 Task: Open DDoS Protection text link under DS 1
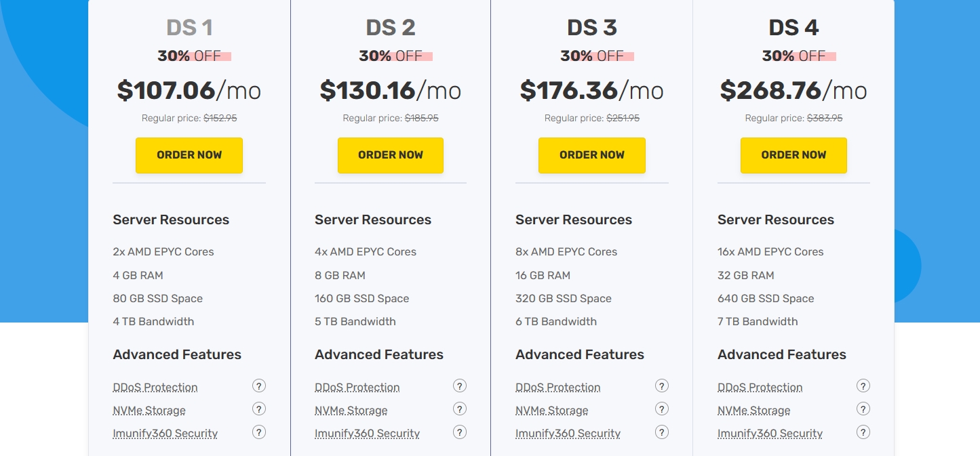[x=155, y=388]
